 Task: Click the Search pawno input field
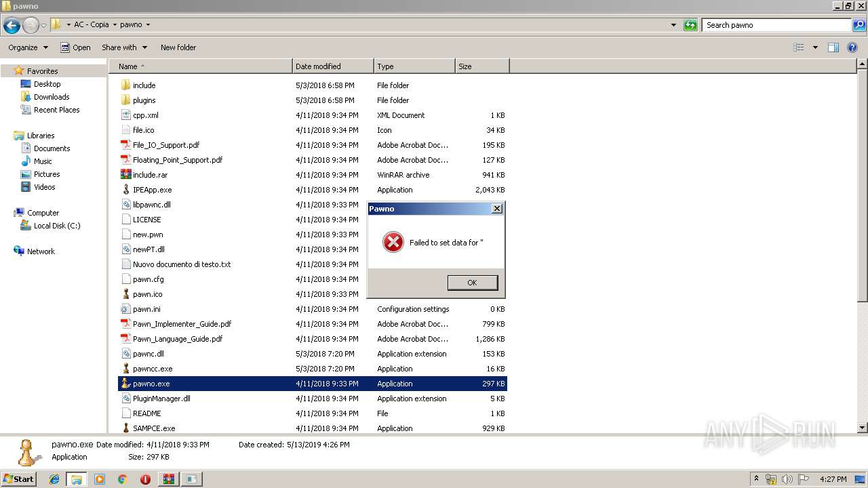point(777,25)
